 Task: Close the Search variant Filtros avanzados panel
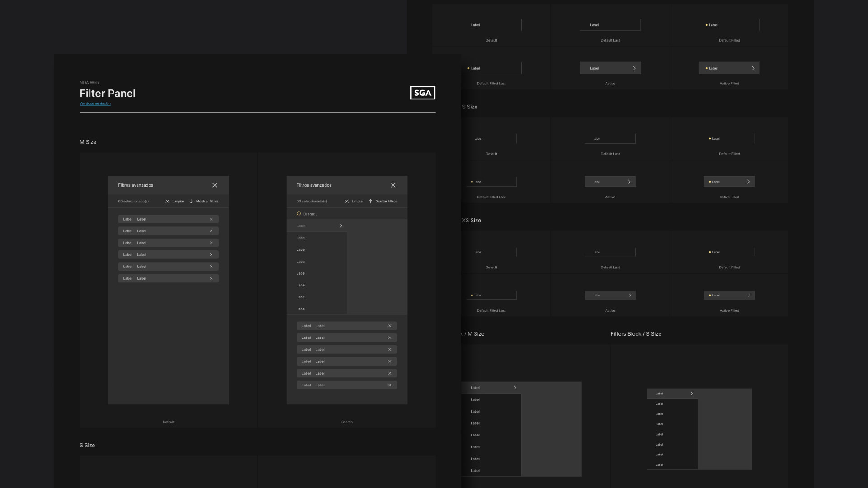click(393, 185)
